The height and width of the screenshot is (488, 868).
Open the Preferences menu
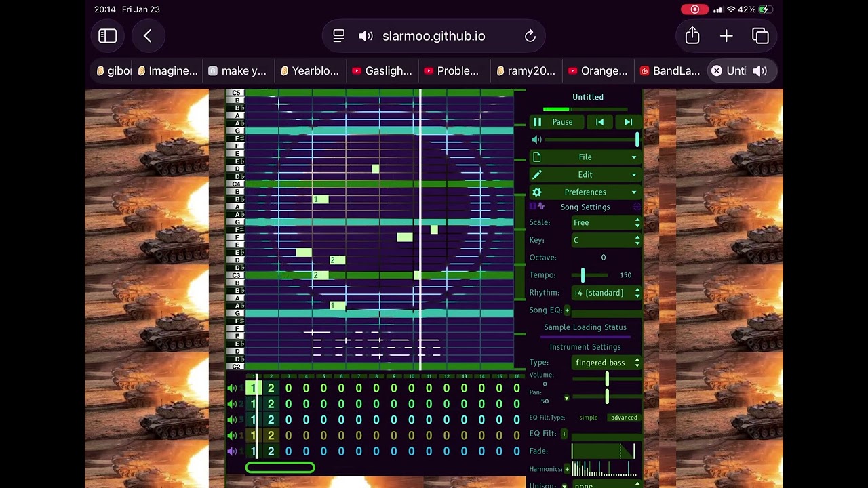585,192
